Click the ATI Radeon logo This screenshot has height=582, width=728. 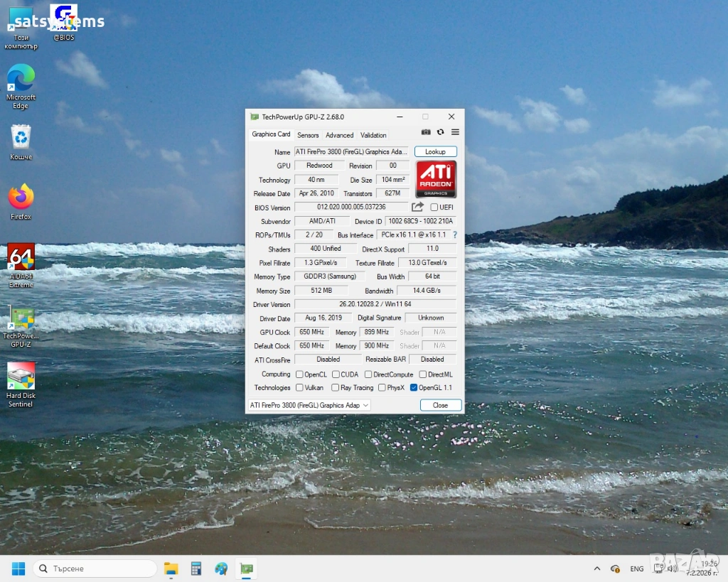[436, 179]
